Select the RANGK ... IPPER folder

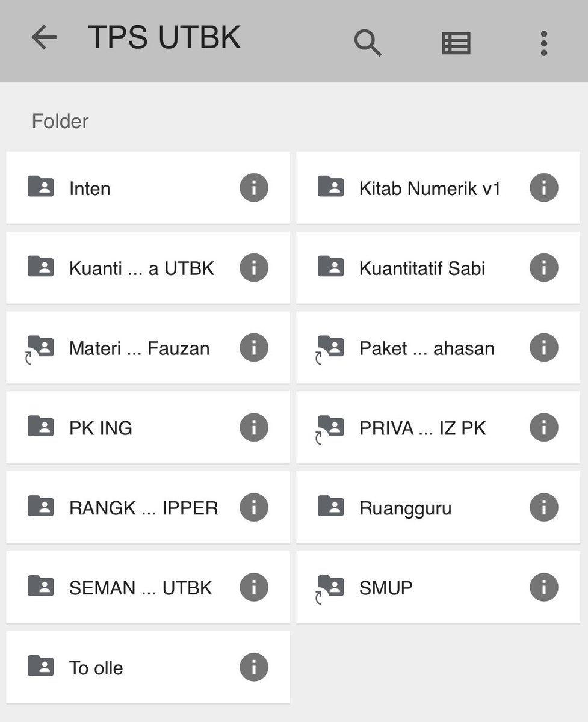148,508
